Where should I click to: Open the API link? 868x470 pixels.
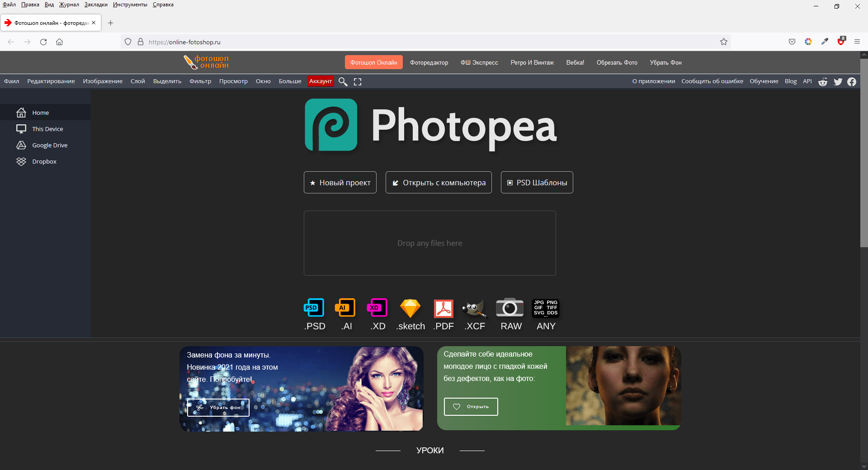(807, 81)
